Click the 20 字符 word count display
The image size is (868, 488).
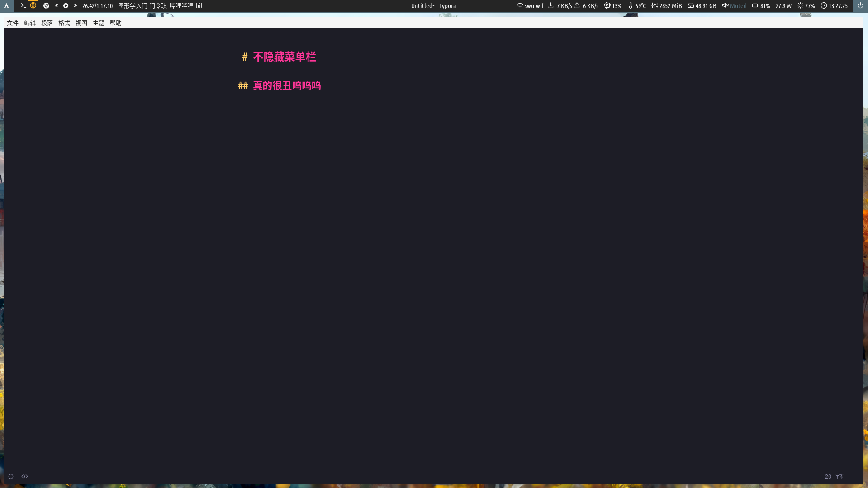point(835,476)
